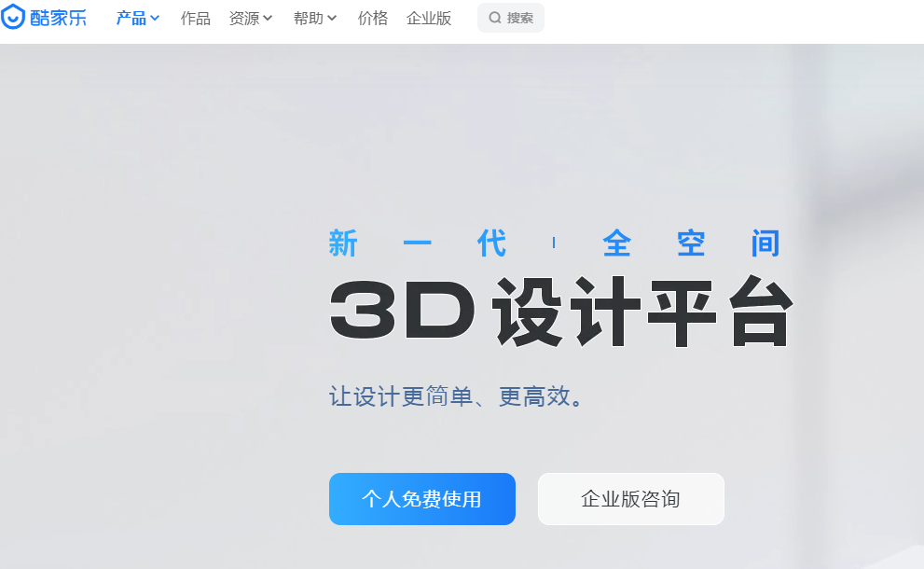Go to the 作品 page
924x569 pixels.
pyautogui.click(x=195, y=19)
